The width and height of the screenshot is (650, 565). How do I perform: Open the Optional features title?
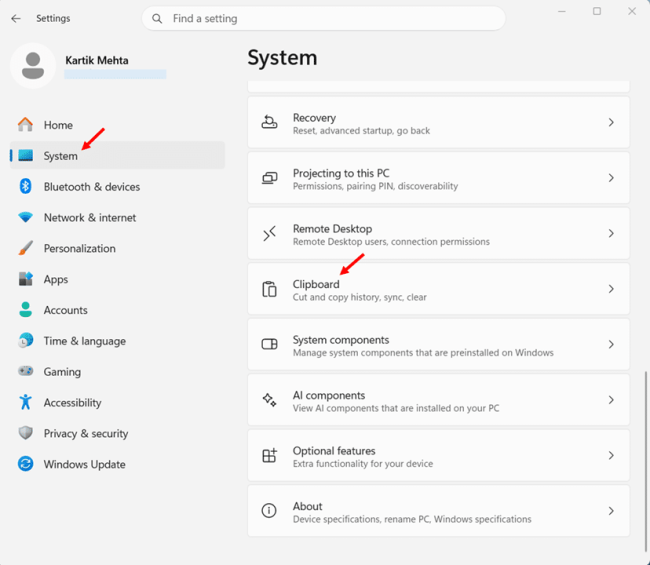(x=334, y=451)
